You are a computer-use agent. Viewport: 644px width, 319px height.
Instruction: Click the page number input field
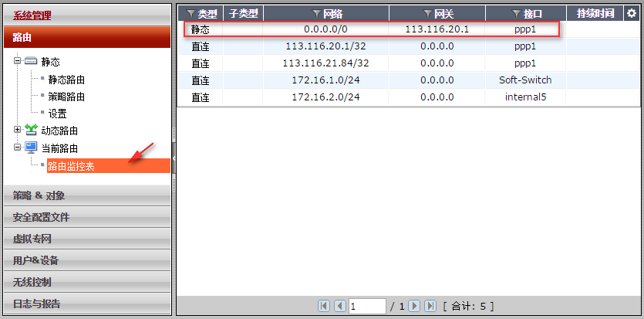point(367,307)
